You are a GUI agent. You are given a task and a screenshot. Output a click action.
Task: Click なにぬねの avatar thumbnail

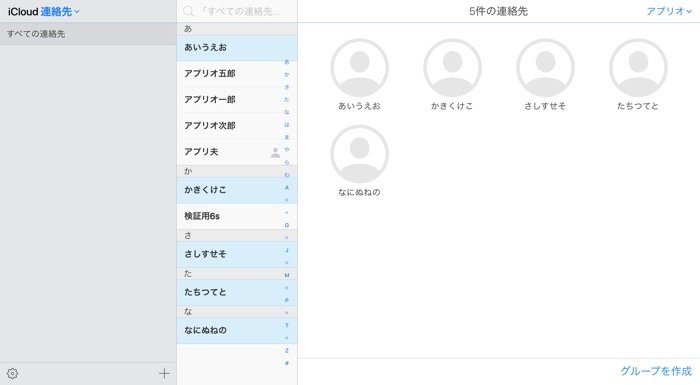(359, 154)
